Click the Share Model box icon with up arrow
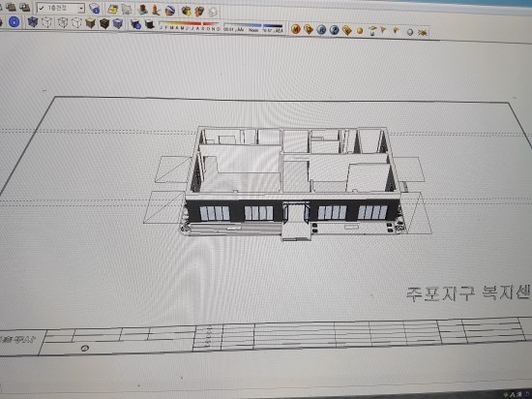The image size is (532, 399). tap(199, 12)
